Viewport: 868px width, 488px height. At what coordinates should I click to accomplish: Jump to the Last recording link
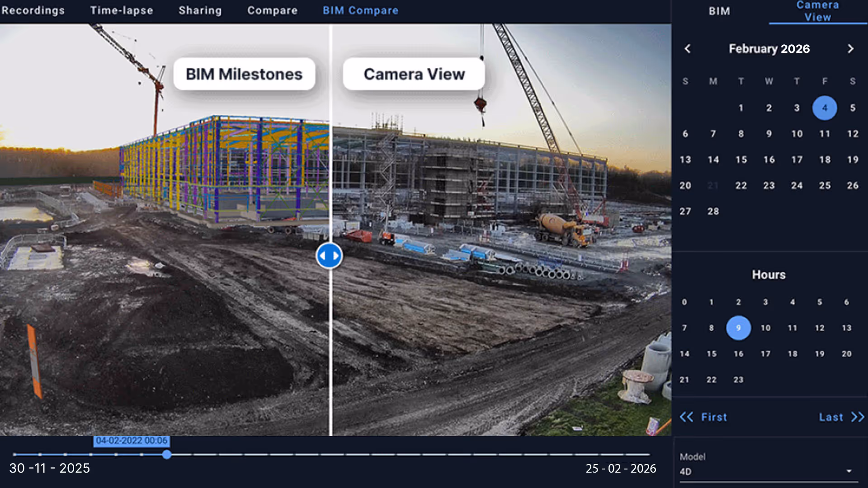coord(831,417)
